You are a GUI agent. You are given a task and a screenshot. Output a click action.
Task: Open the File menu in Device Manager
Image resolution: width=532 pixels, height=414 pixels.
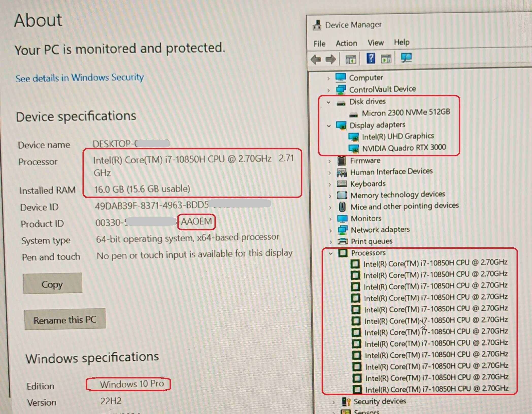pos(319,44)
